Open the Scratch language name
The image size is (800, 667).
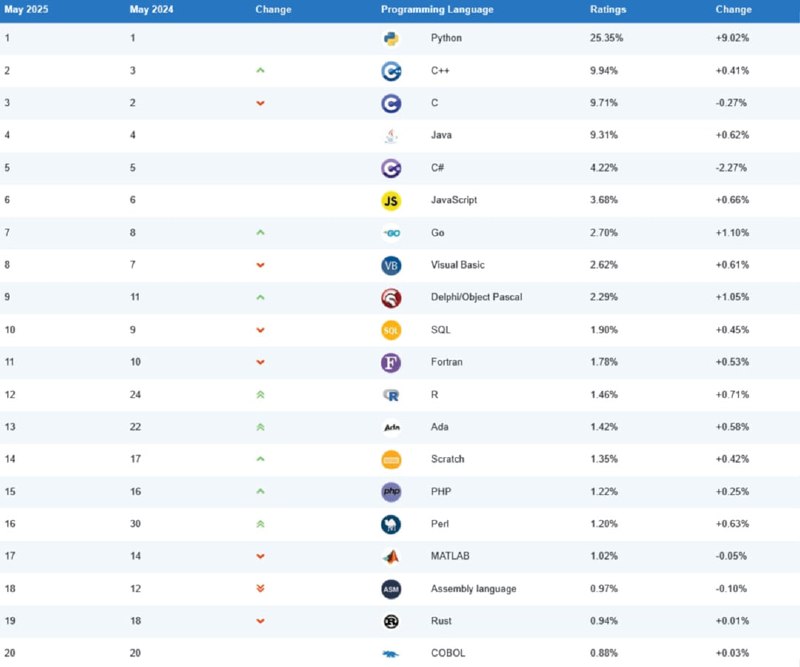click(447, 459)
